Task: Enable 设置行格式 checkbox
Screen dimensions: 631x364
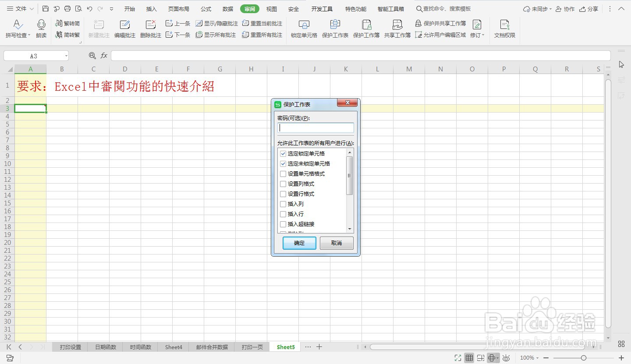Action: point(283,194)
